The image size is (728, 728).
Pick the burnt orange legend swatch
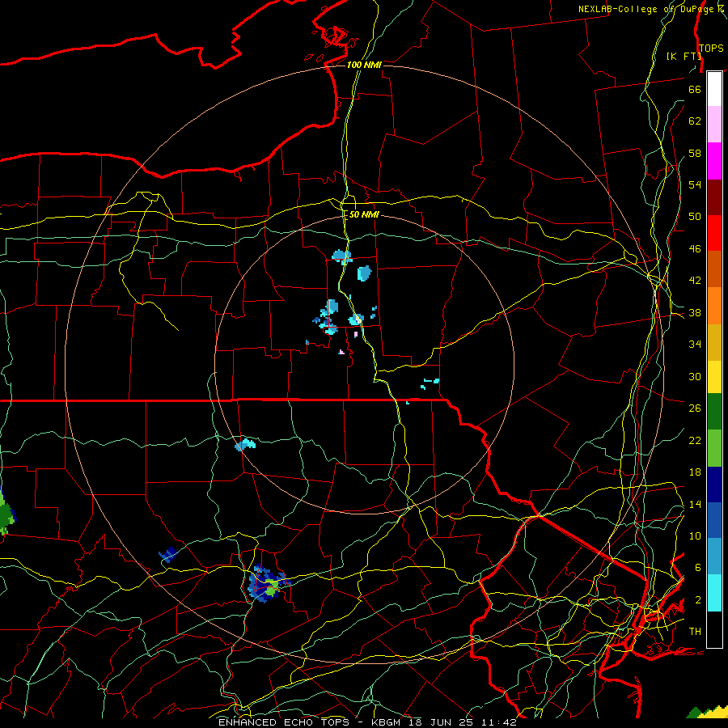[714, 269]
